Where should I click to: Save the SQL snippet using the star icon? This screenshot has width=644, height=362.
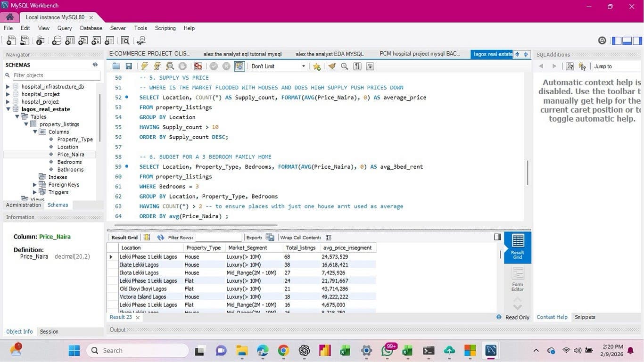coord(317,66)
